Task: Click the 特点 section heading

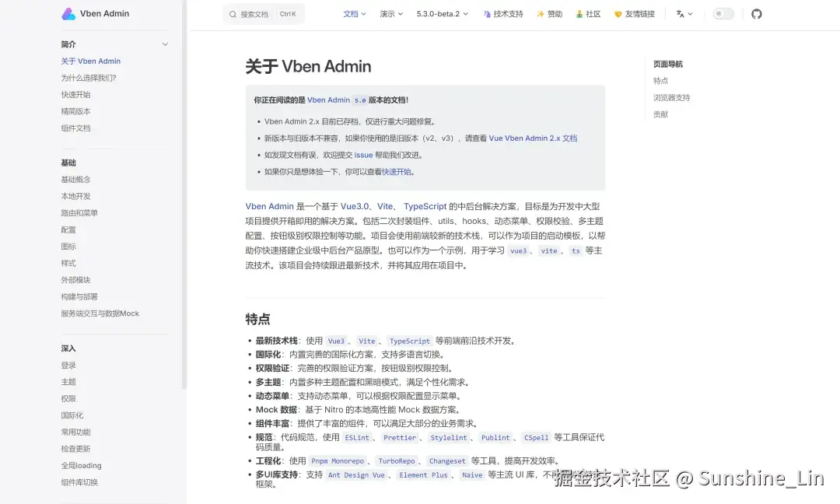Action: [x=257, y=319]
